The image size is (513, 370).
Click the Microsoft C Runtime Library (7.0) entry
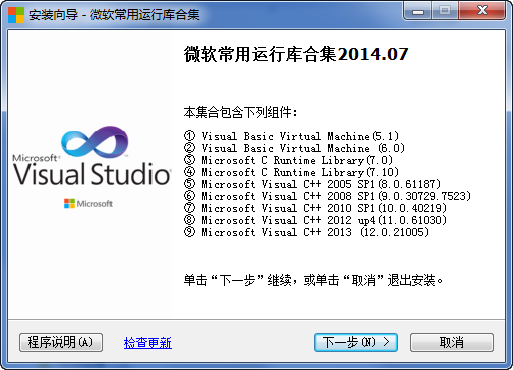click(x=288, y=160)
